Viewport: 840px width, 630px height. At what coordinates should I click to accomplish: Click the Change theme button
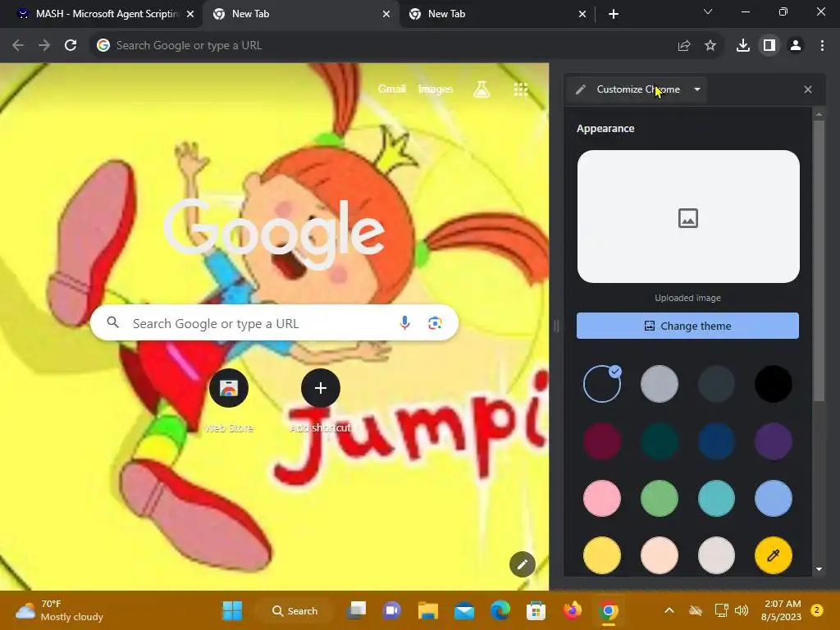click(687, 326)
